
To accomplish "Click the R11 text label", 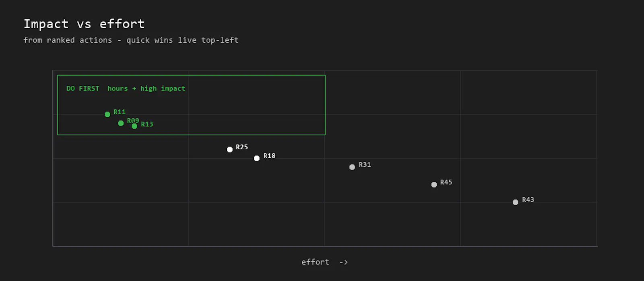I will tap(120, 112).
